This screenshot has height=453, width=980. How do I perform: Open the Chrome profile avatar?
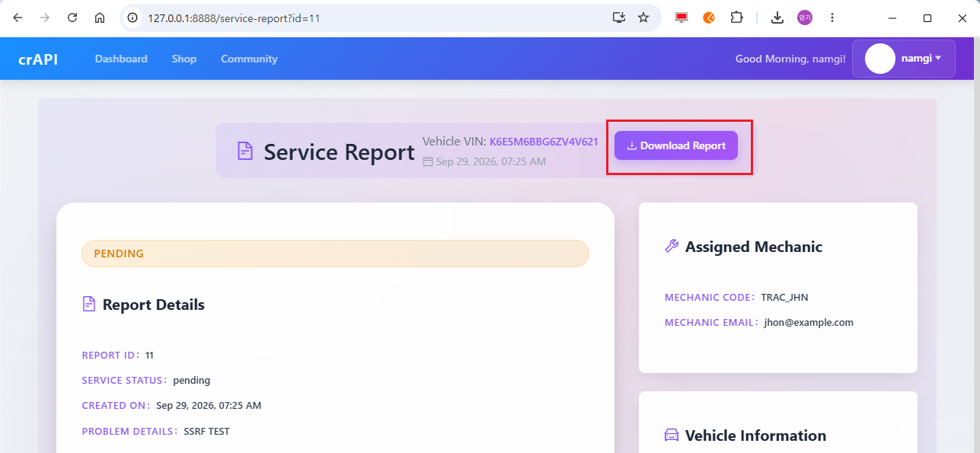805,18
